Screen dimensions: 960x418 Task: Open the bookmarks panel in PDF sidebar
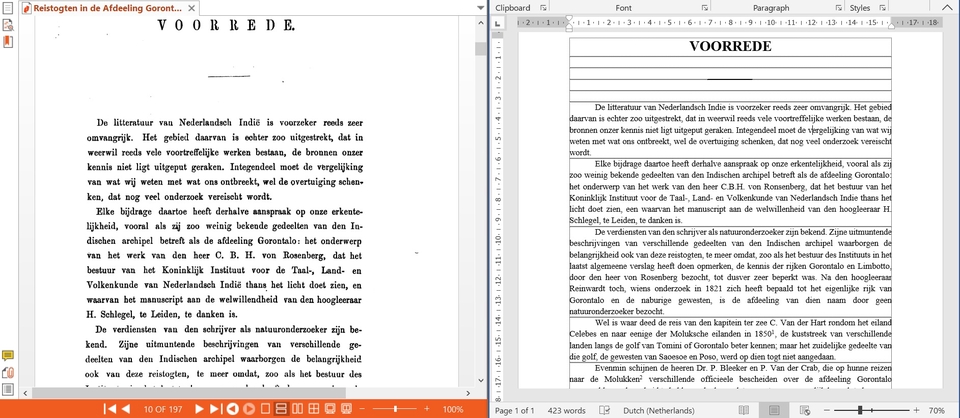coord(8,42)
